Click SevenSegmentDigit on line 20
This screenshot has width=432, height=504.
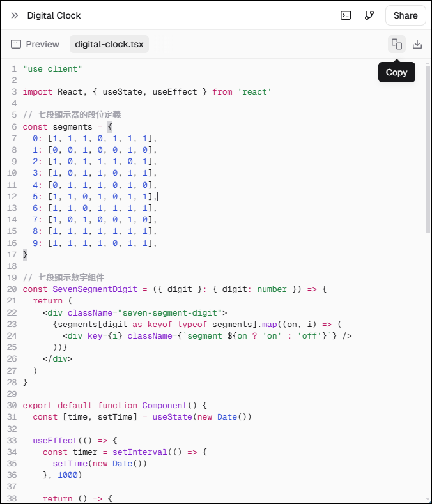[95, 289]
